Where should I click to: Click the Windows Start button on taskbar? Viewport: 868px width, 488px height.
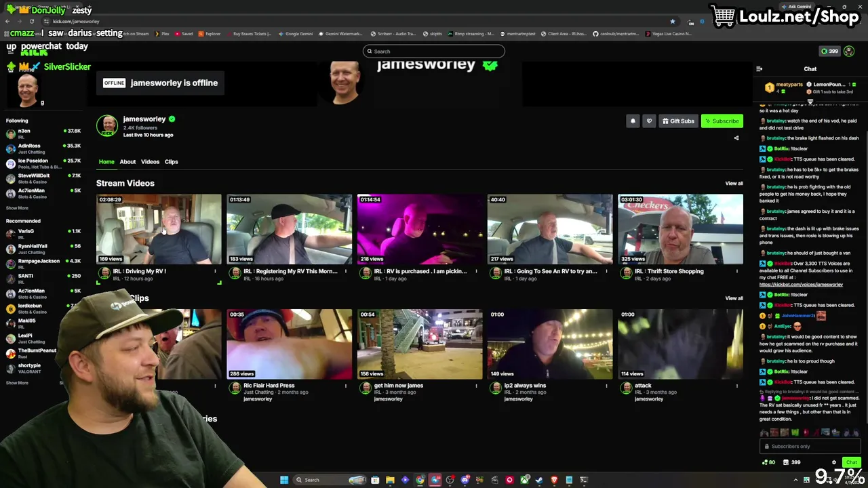[x=284, y=480]
